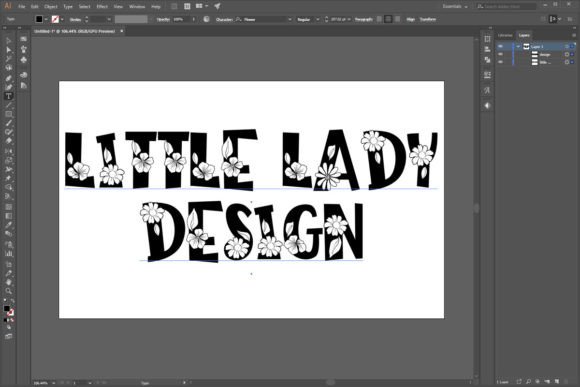Click the Opacity label link
The height and width of the screenshot is (387, 580).
(x=163, y=19)
